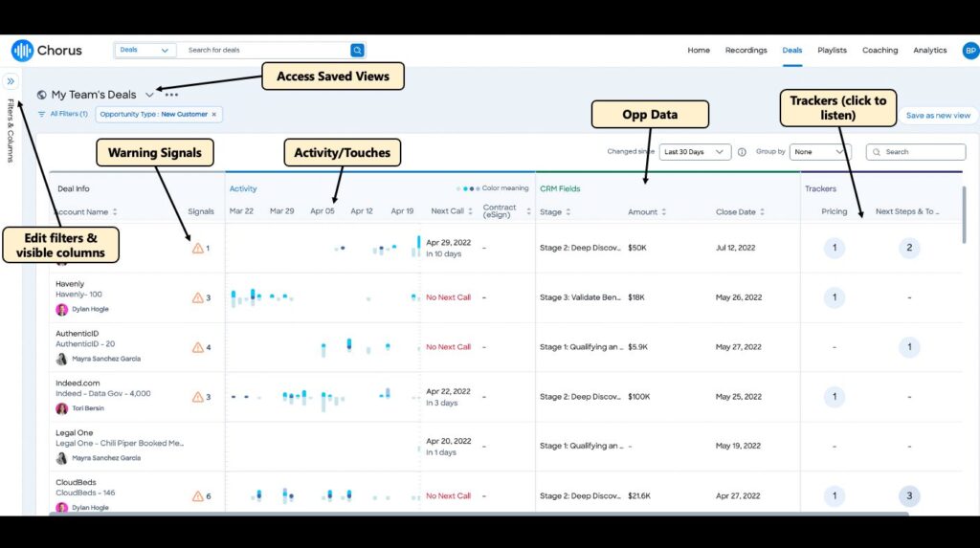980x548 pixels.
Task: Click Dylan Hogle avatar under Havenly
Action: click(61, 309)
